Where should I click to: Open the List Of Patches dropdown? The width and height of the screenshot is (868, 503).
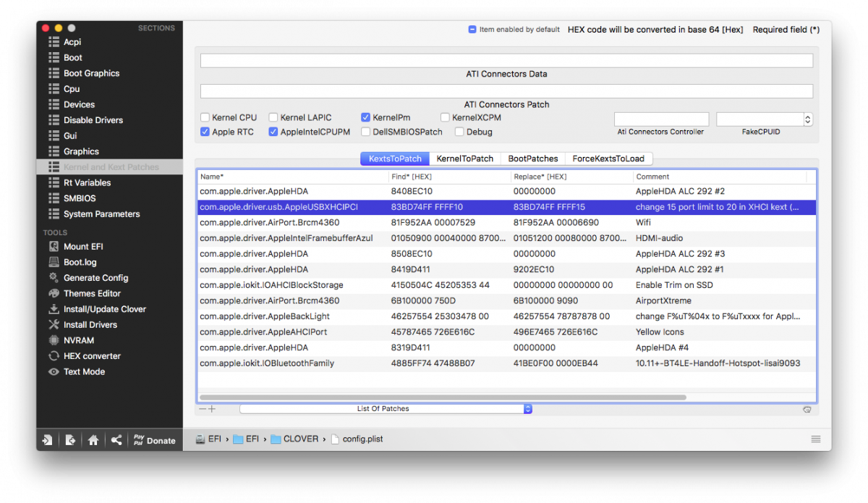coord(386,409)
